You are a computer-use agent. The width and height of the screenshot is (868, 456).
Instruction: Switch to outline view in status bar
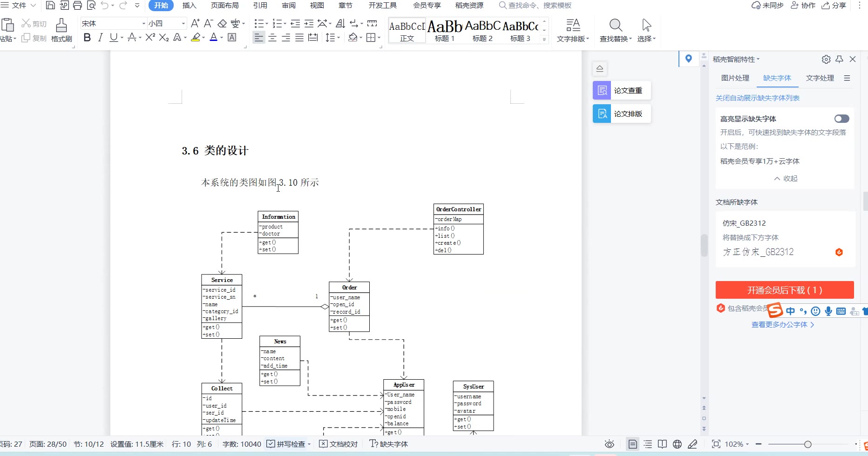pyautogui.click(x=648, y=444)
